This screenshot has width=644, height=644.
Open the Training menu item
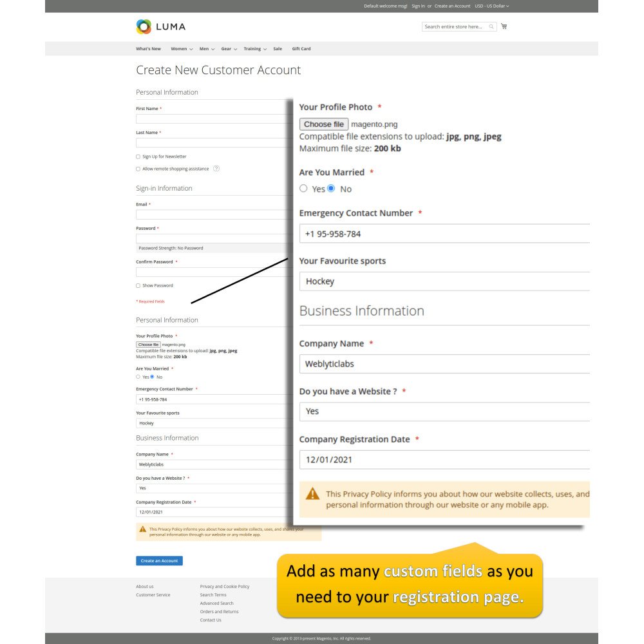(x=252, y=49)
